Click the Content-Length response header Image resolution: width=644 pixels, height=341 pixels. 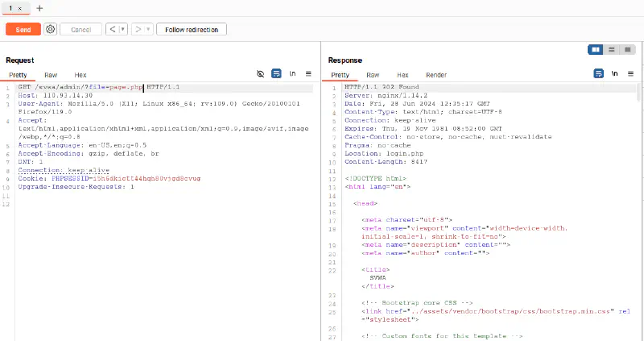(386, 162)
